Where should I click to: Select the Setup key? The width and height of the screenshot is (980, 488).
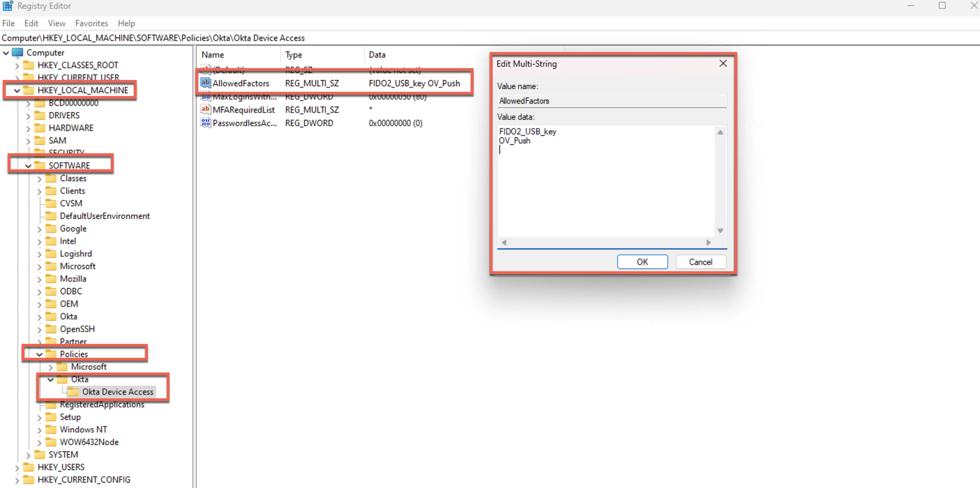[70, 417]
